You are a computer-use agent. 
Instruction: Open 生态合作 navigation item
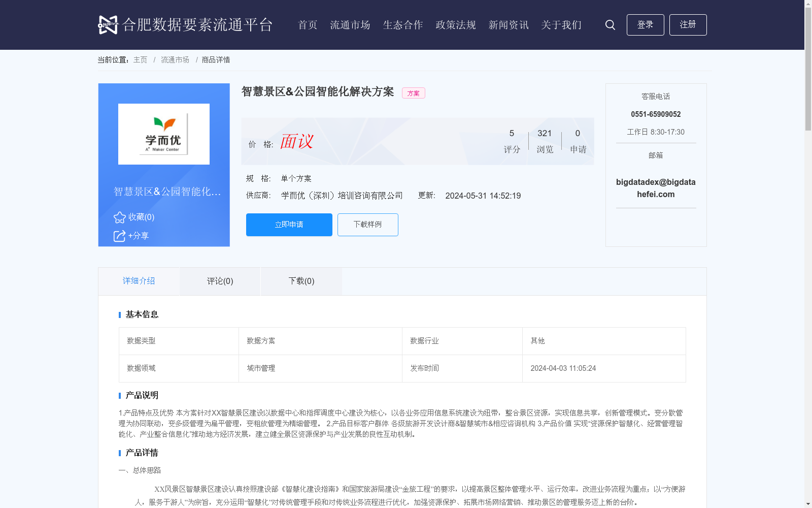click(403, 25)
